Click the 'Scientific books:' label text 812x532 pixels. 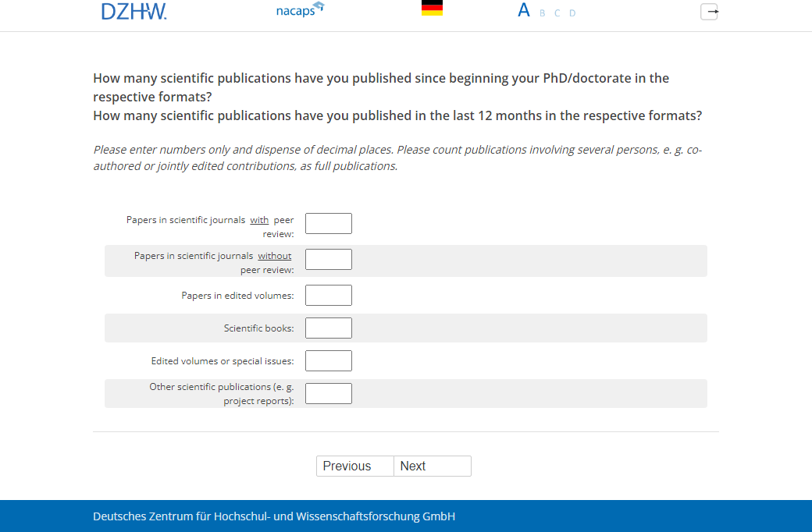coord(258,328)
